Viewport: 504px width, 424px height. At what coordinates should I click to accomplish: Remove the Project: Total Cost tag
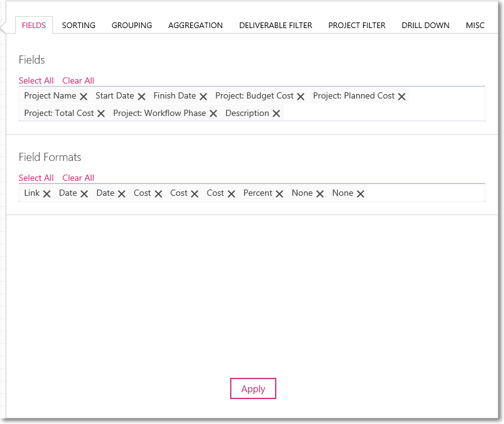[x=101, y=113]
